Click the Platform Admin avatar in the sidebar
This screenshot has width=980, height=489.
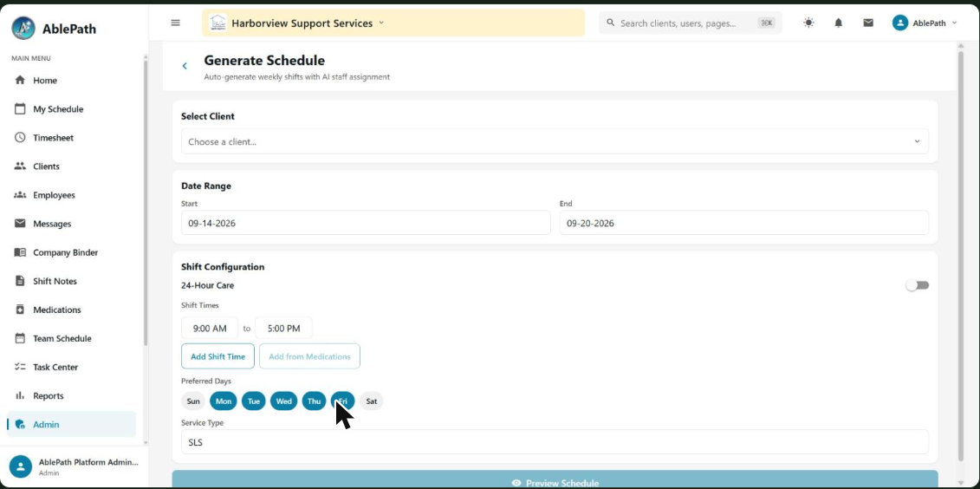point(21,466)
